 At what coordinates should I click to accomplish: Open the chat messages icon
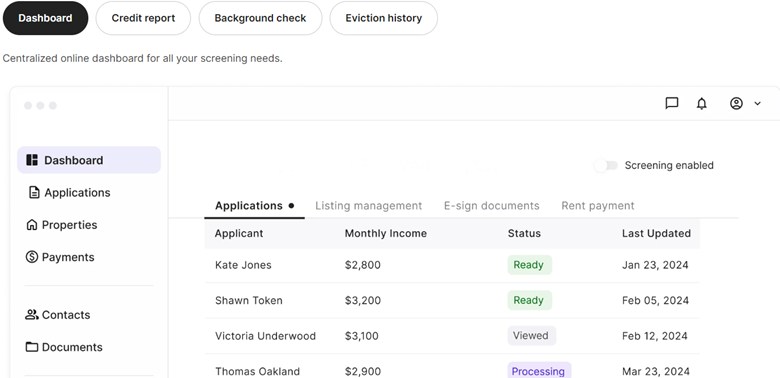672,103
